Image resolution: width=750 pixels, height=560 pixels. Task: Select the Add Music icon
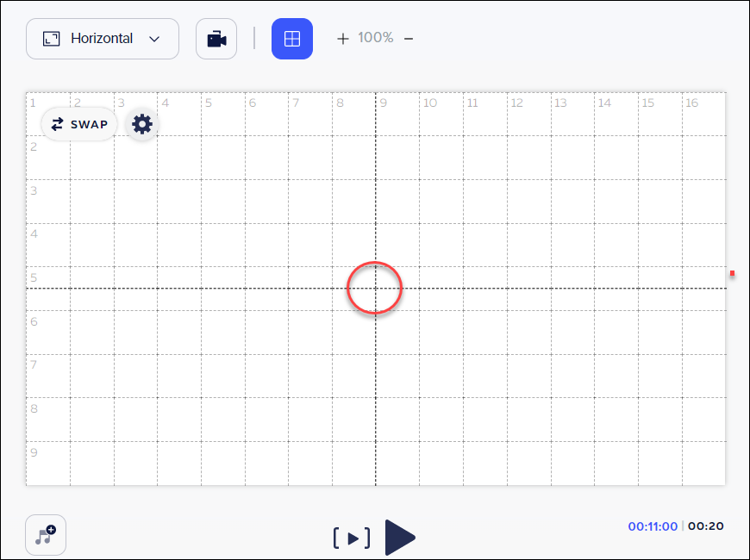(x=45, y=535)
